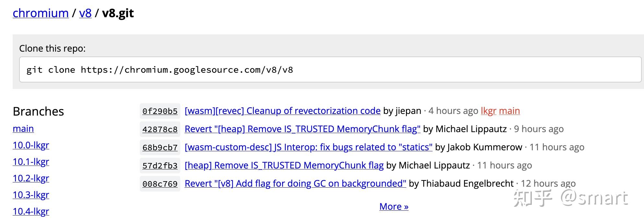Open the 10.4-lkgr branch

pos(31,212)
